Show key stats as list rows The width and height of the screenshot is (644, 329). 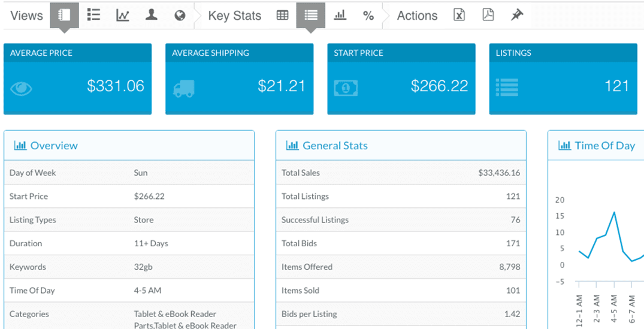[311, 16]
